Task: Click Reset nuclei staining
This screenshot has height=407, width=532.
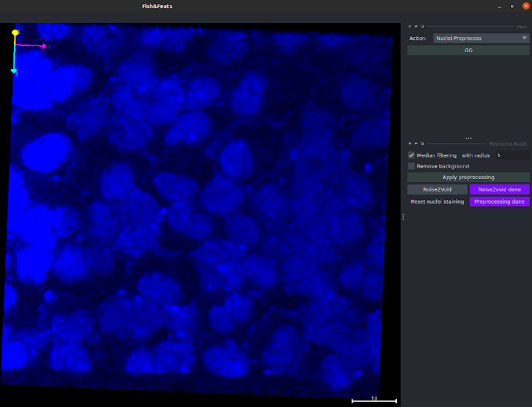Action: tap(437, 201)
